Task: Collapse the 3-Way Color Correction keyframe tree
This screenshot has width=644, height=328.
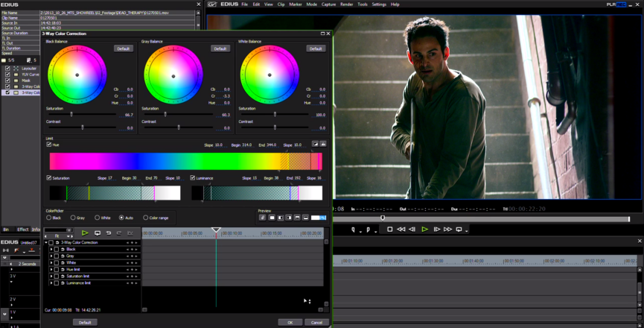Action: (x=46, y=242)
